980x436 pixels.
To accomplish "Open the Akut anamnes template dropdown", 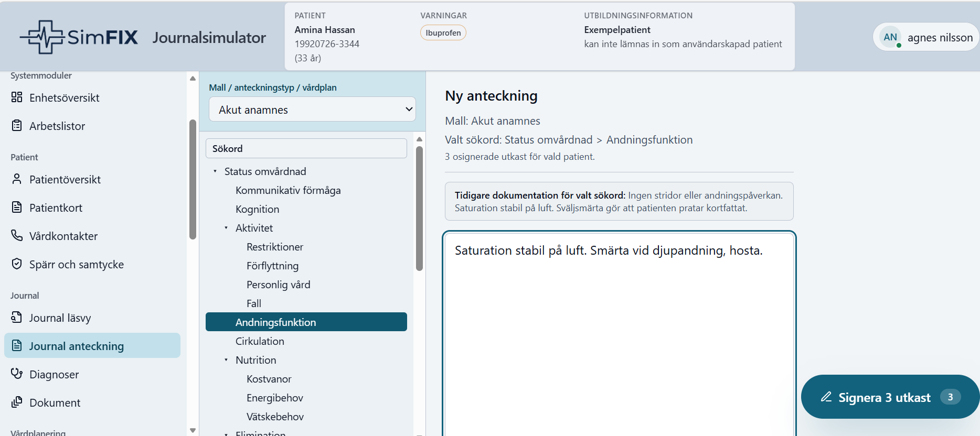I will tap(312, 110).
